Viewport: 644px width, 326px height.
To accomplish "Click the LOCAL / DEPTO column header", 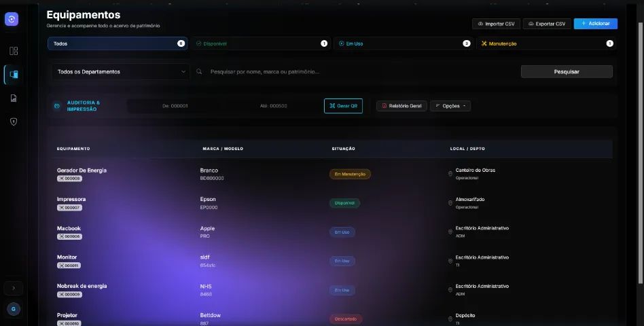I will (x=467, y=149).
